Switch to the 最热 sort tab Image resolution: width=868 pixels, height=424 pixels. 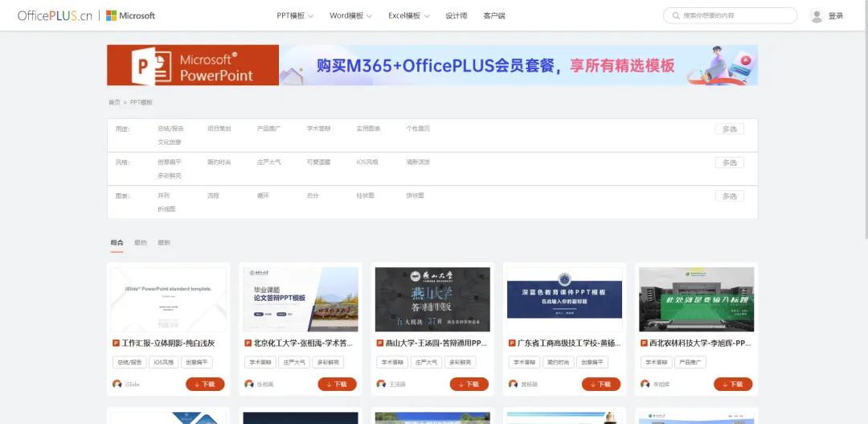[x=141, y=243]
